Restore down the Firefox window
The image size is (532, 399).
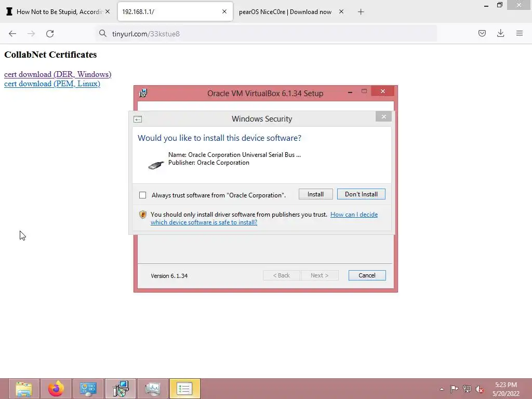click(499, 5)
